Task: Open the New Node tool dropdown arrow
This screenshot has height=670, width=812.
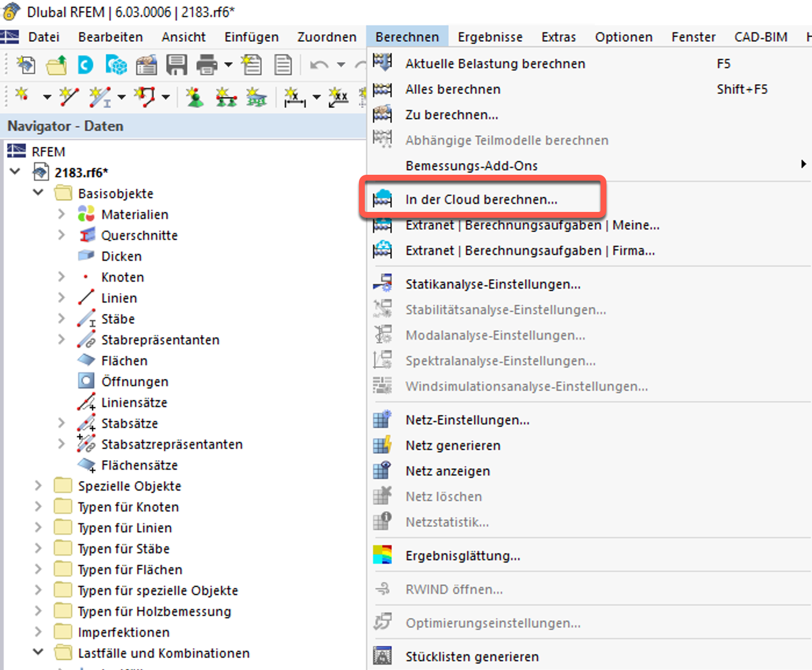Action: 47,97
